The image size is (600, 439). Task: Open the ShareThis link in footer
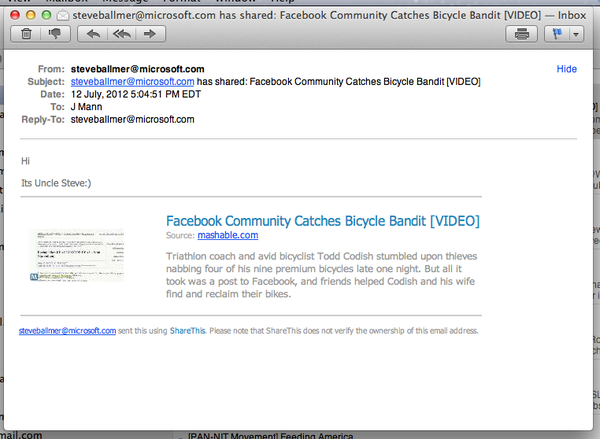[x=188, y=331]
